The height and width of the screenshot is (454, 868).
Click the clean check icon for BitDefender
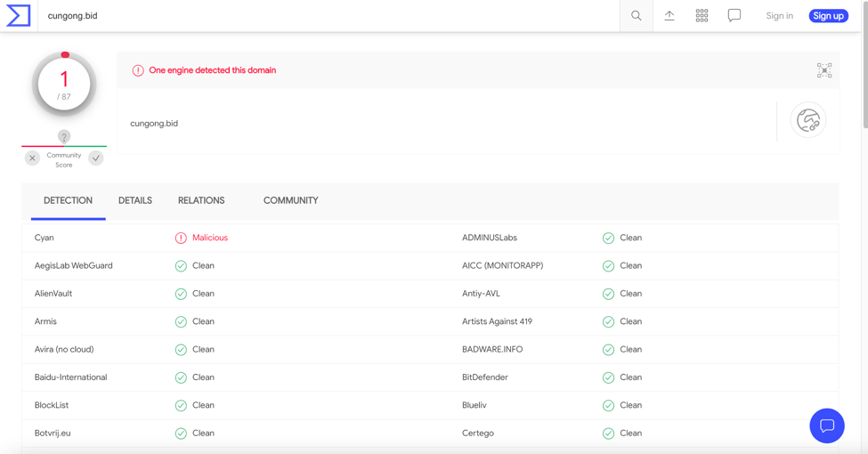[608, 377]
